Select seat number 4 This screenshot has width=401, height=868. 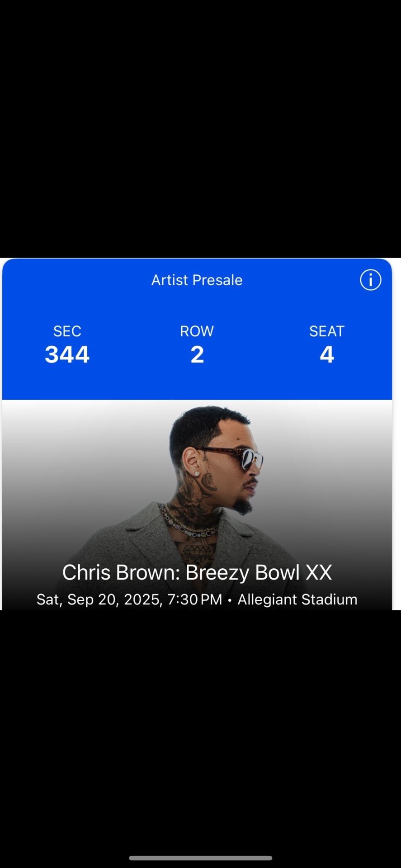point(326,354)
